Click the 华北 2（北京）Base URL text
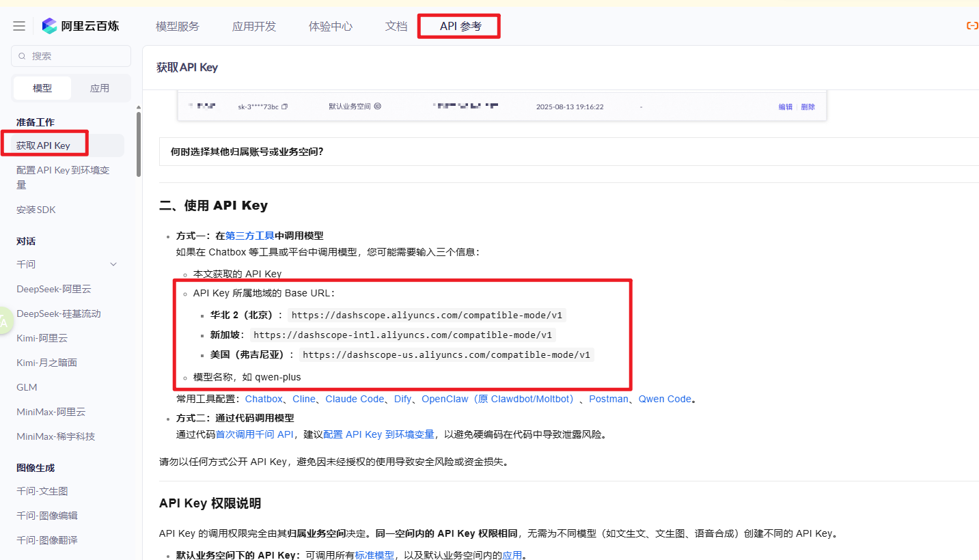The height and width of the screenshot is (560, 979). 426,316
